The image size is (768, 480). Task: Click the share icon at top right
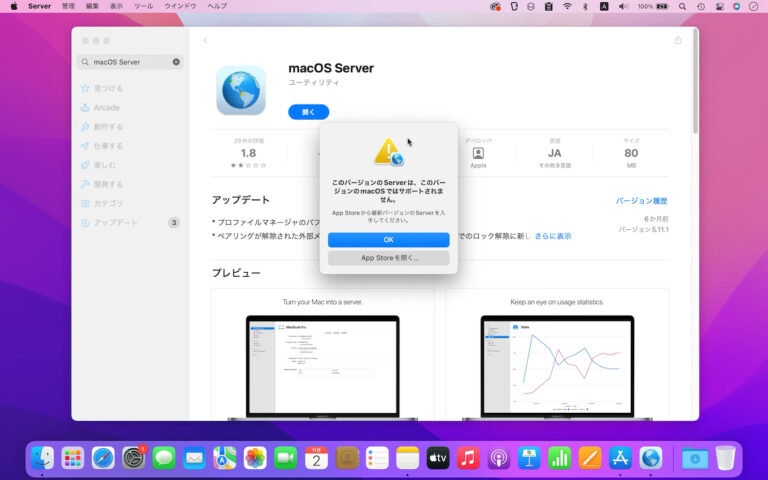point(678,40)
